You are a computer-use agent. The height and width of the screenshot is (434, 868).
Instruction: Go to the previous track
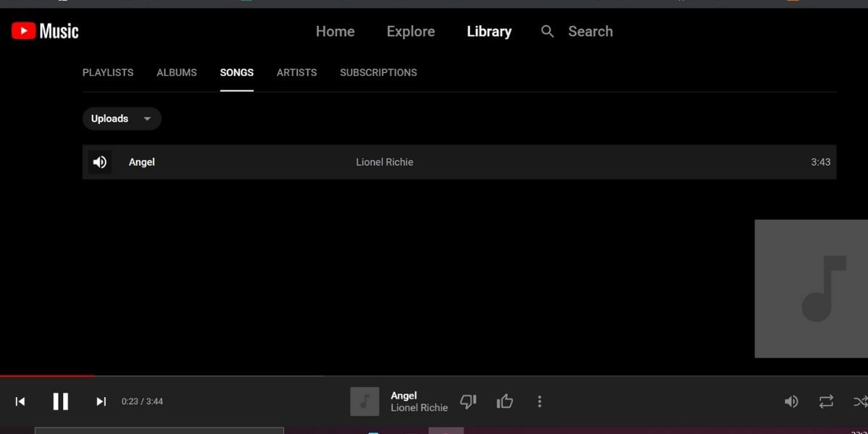click(20, 401)
